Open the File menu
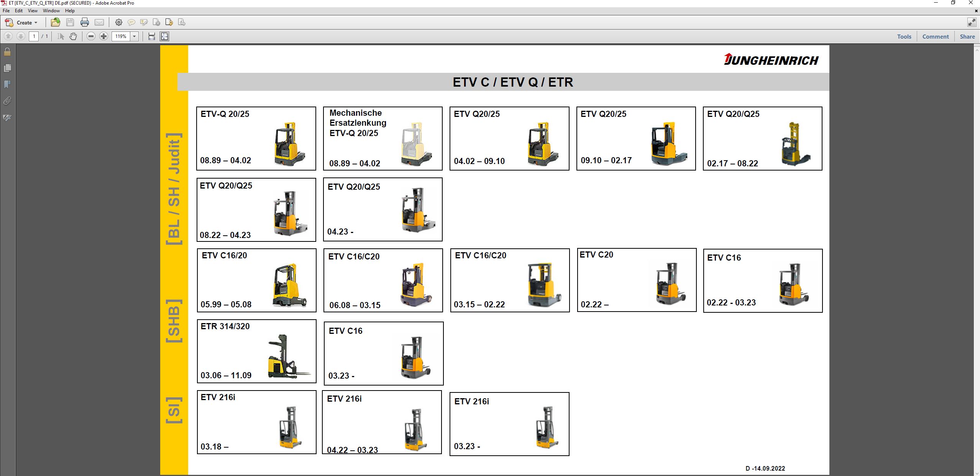The width and height of the screenshot is (980, 476). pos(6,11)
